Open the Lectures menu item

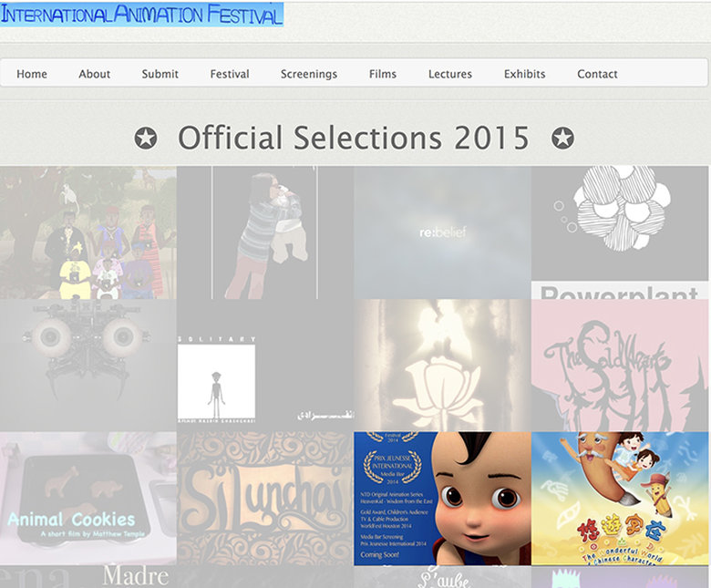450,74
